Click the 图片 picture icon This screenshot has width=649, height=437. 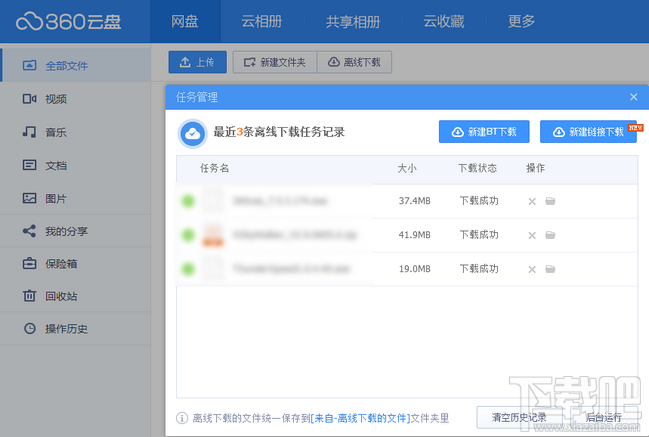click(x=29, y=198)
